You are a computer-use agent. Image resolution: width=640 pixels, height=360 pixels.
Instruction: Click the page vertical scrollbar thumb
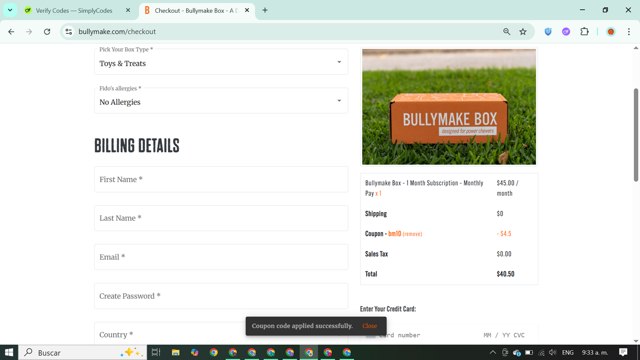[636, 135]
